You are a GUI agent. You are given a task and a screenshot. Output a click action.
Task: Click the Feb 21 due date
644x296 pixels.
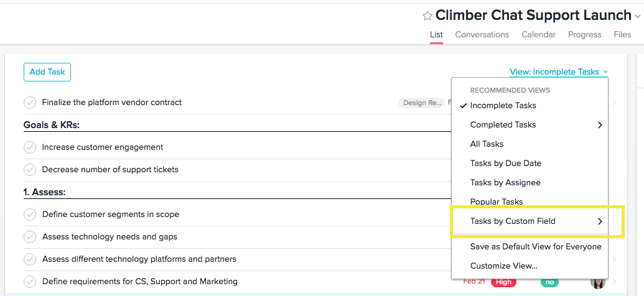(x=474, y=282)
